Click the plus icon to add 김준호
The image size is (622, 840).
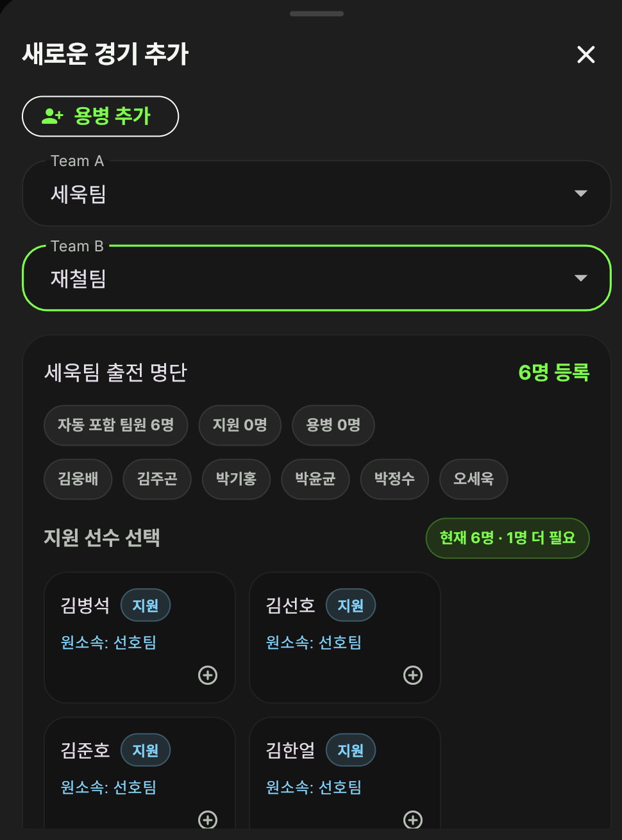tap(206, 820)
